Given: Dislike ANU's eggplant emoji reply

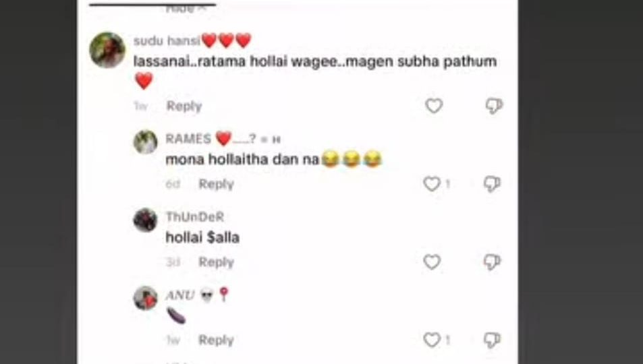Looking at the screenshot, I should (492, 340).
